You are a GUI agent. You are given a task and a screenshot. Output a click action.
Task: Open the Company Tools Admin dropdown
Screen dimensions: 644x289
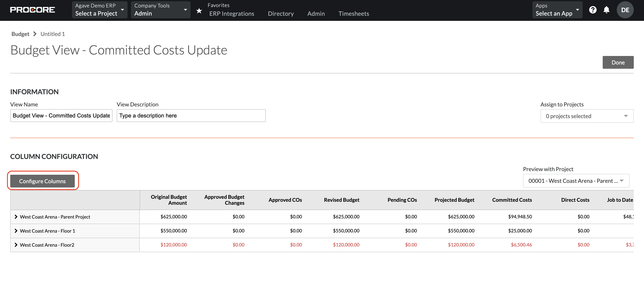click(x=161, y=10)
